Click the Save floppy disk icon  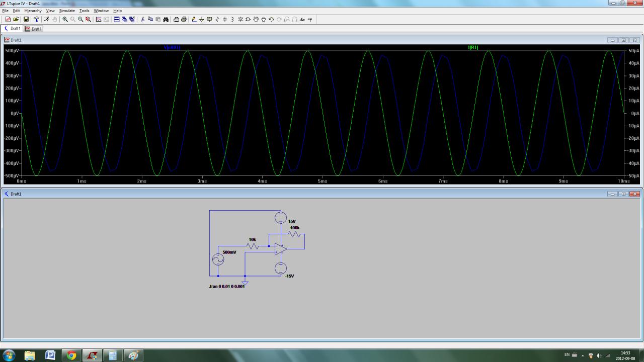26,19
